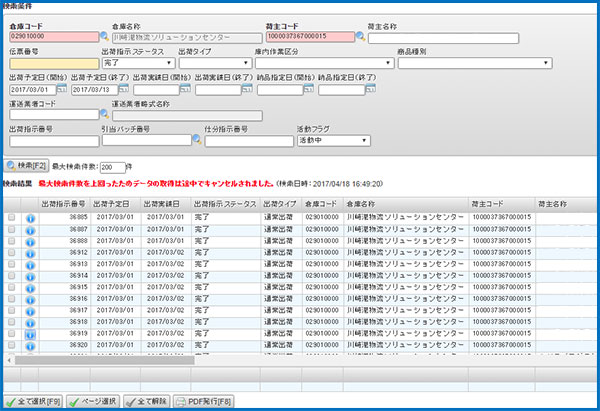The width and height of the screenshot is (600, 411).
Task: Click info icon for shipment 36885 row
Action: [x=30, y=217]
